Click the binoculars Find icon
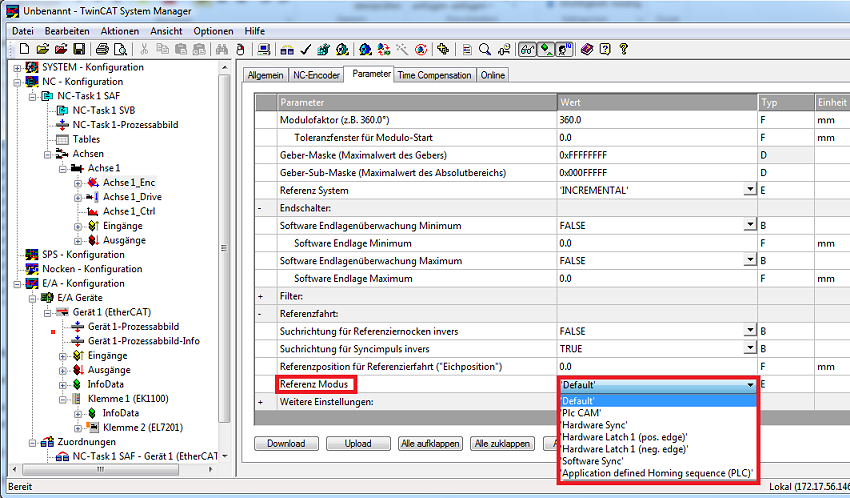Image resolution: width=850 pixels, height=498 pixels. point(222,49)
